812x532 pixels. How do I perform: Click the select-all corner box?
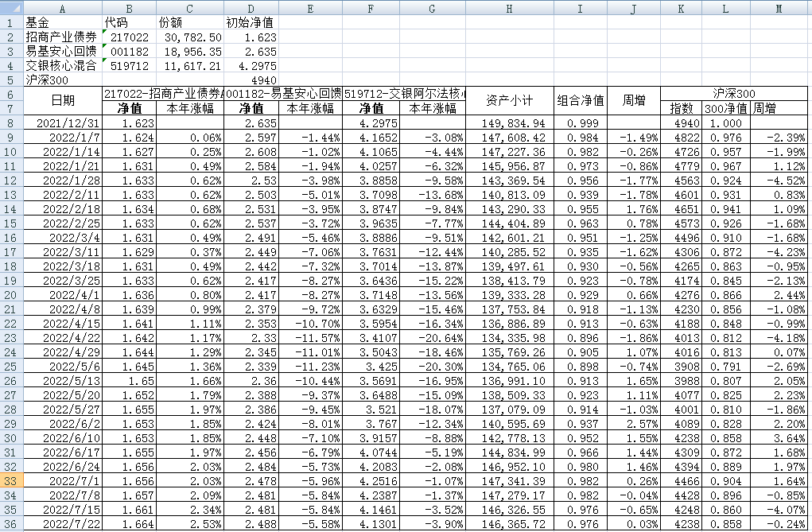pos(11,8)
